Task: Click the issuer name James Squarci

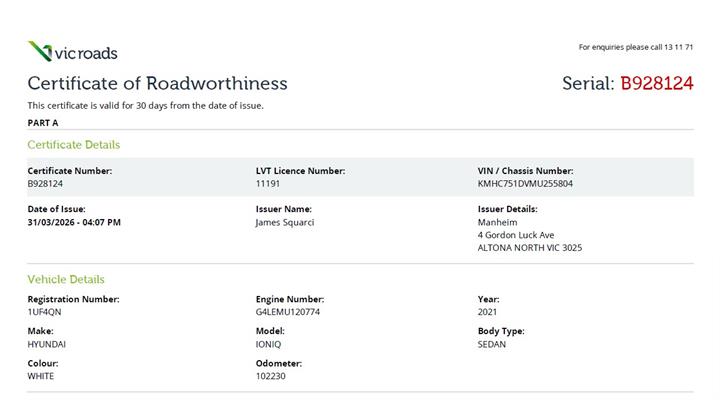Action: click(285, 222)
